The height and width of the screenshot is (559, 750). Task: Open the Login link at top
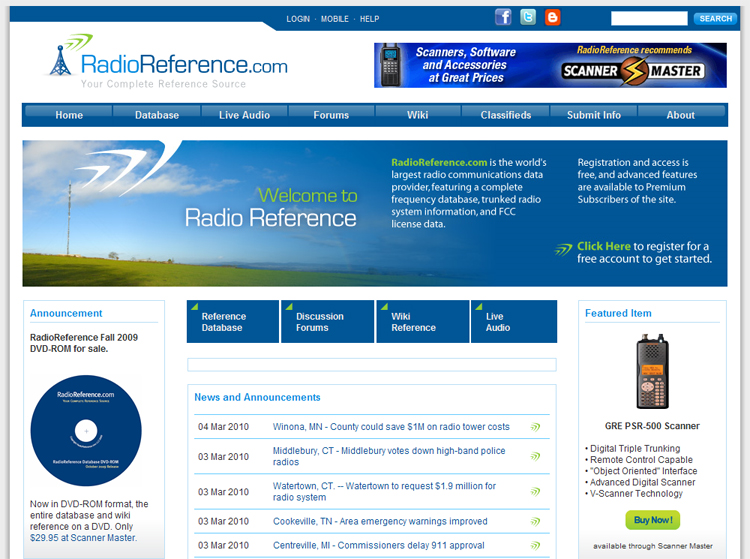click(x=298, y=19)
